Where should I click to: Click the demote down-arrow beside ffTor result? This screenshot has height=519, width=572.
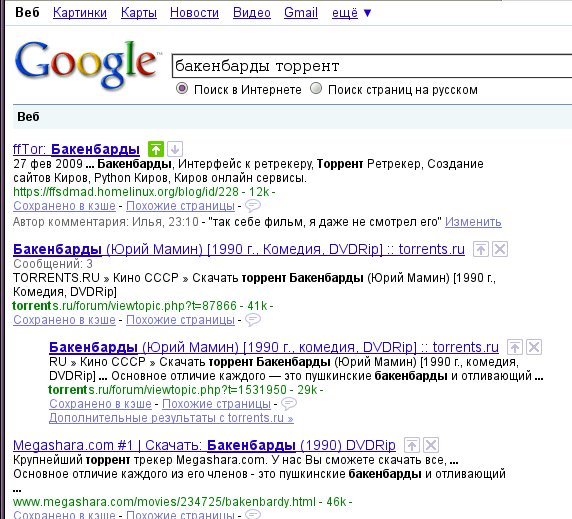[x=175, y=149]
